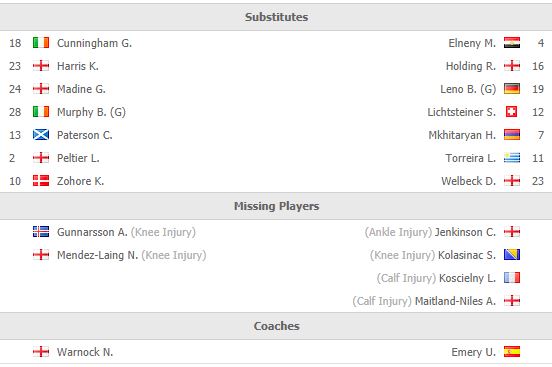Open player Harris K. profile
The image size is (552, 367).
click(78, 66)
